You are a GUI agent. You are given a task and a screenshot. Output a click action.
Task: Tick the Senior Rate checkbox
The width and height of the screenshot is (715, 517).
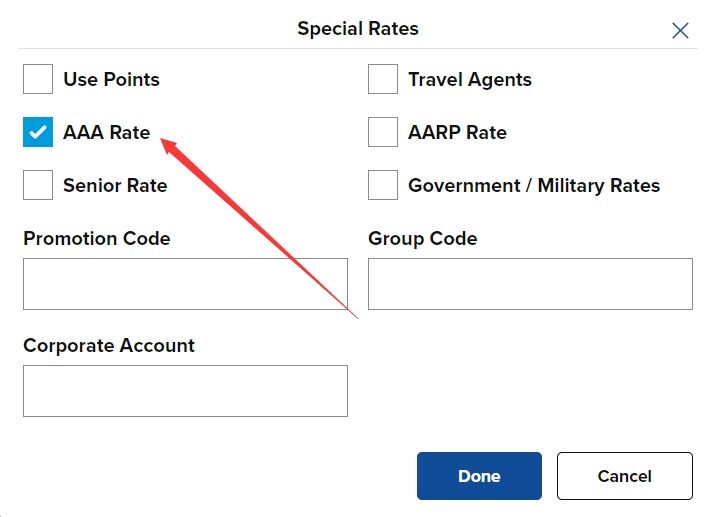pos(38,185)
